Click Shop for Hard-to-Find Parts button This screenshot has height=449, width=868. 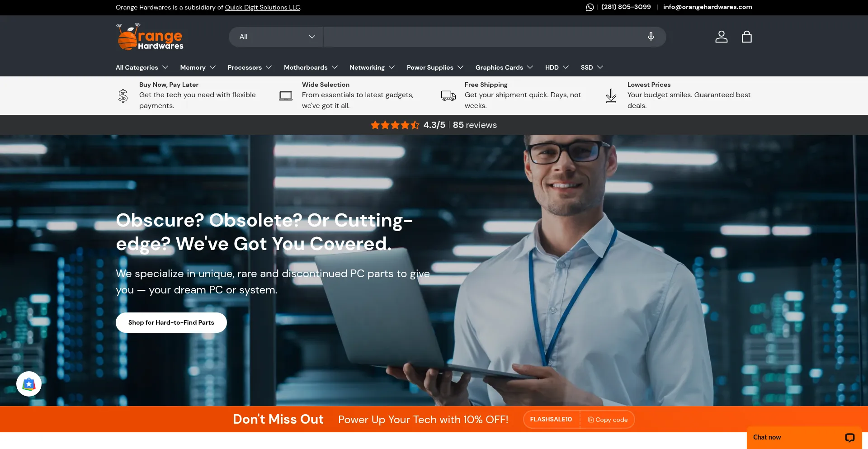[171, 322]
